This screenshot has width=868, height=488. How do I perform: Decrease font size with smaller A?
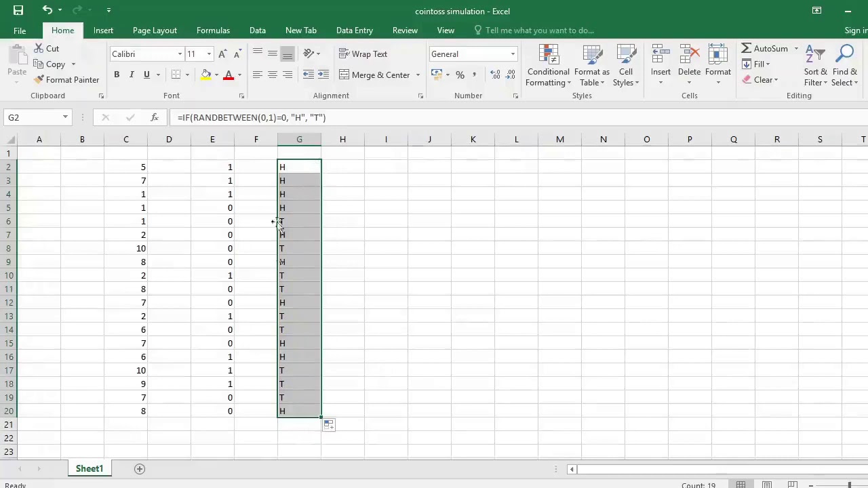237,54
